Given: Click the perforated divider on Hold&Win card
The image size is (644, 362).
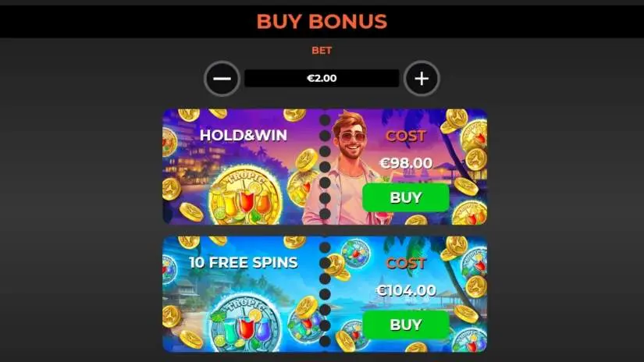Looking at the screenshot, I should (x=325, y=167).
